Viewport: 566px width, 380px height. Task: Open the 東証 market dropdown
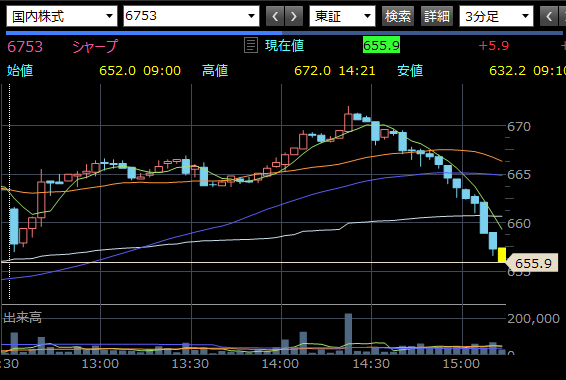coord(342,16)
